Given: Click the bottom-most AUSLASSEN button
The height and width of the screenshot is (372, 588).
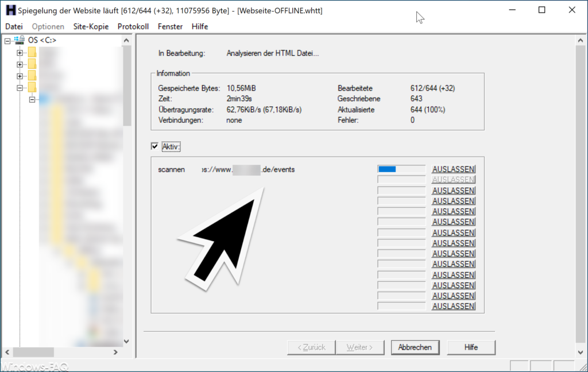Looking at the screenshot, I should click(x=454, y=306).
